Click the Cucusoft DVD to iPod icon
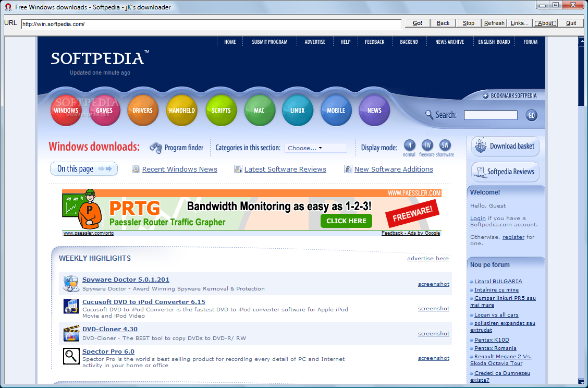Viewport: 588px width, 388px height. tap(71, 306)
